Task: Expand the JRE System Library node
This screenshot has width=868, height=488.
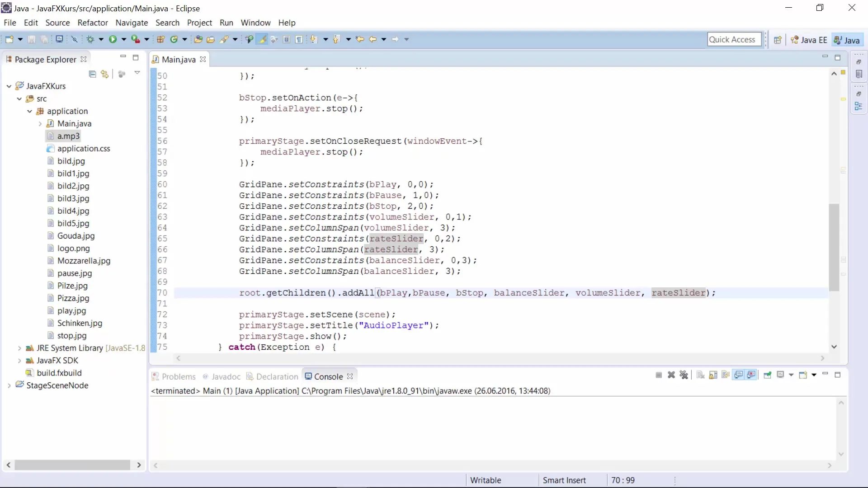Action: [19, 348]
